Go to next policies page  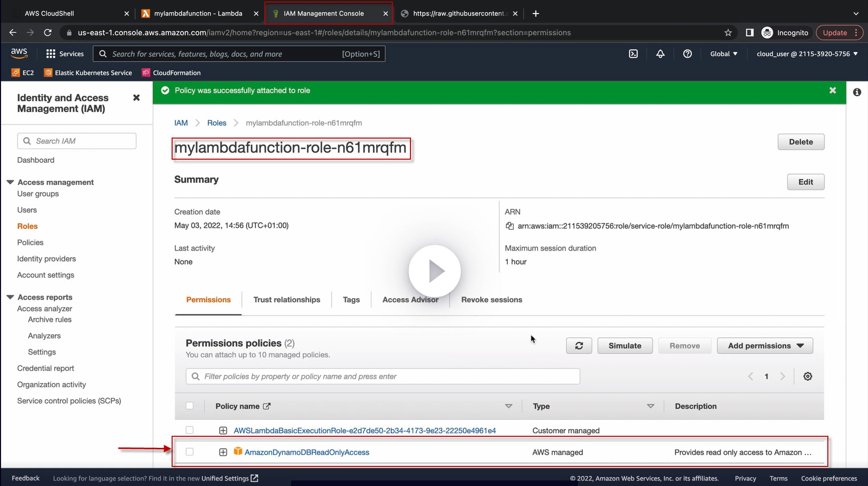782,377
